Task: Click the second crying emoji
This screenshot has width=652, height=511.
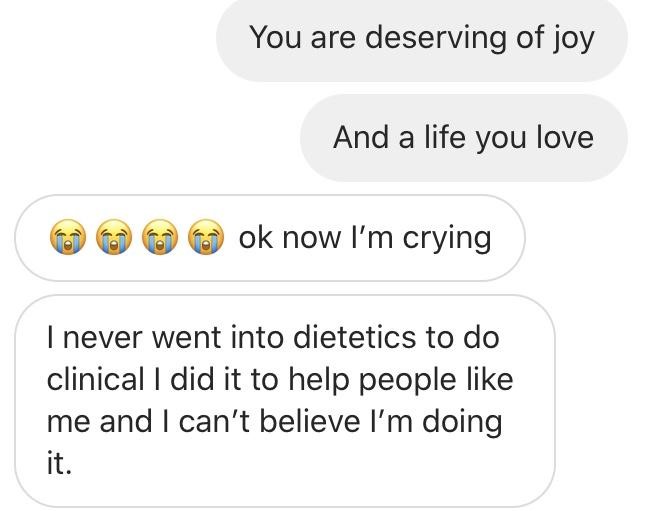Action: [x=113, y=238]
